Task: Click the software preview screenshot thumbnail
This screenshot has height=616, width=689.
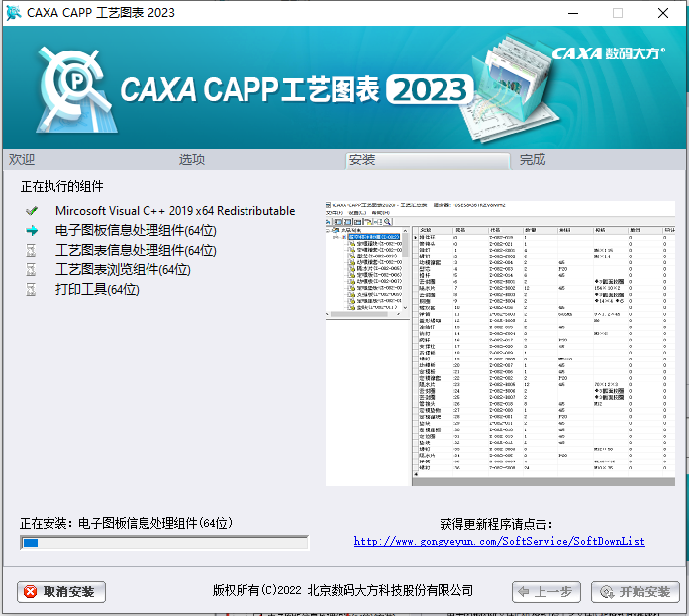Action: (501, 342)
